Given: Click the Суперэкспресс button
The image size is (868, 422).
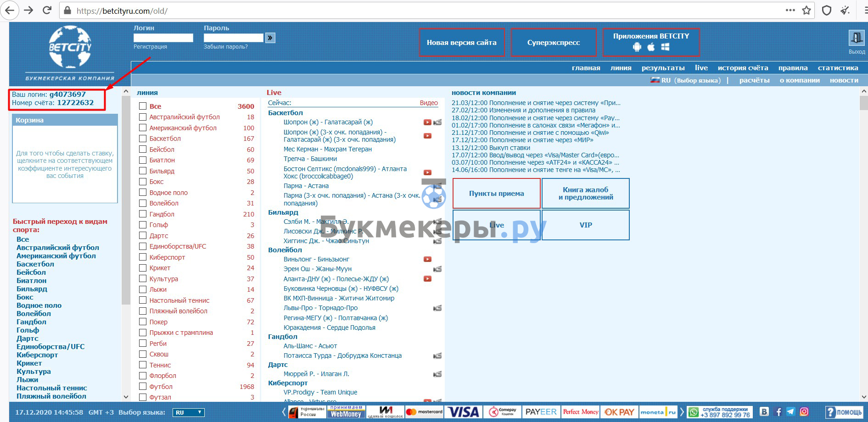Looking at the screenshot, I should (x=553, y=43).
